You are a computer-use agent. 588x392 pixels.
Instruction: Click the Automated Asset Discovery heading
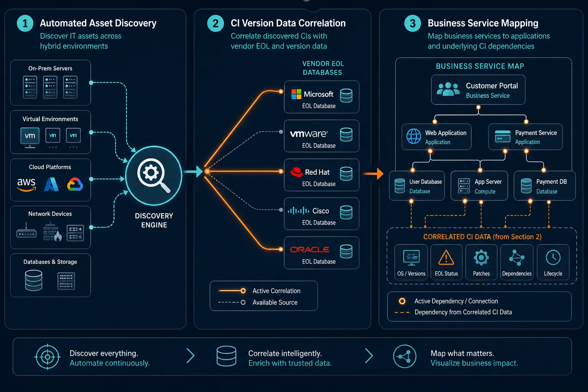click(98, 23)
